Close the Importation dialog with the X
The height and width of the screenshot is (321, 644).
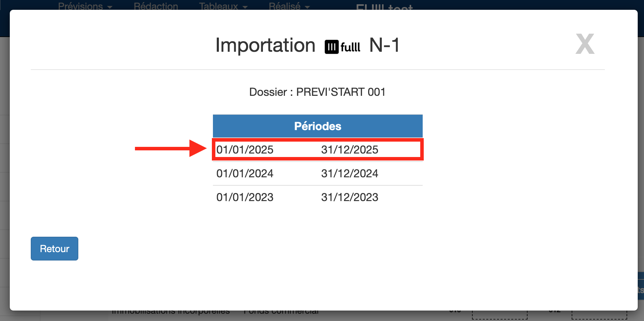coord(585,44)
